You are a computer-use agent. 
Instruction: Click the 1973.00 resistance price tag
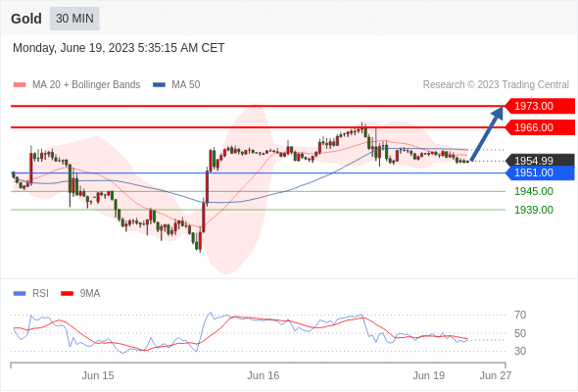click(x=540, y=106)
